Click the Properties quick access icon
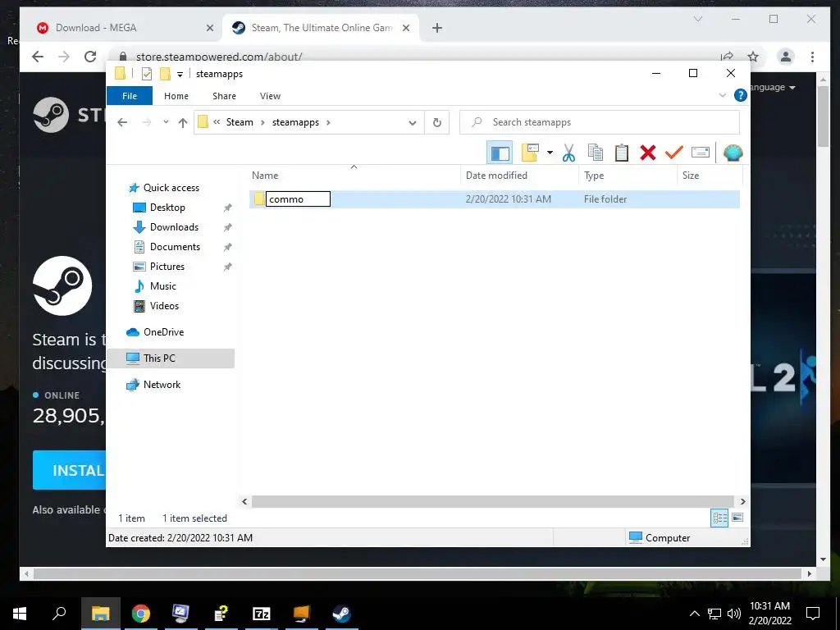This screenshot has height=630, width=840. tap(146, 74)
